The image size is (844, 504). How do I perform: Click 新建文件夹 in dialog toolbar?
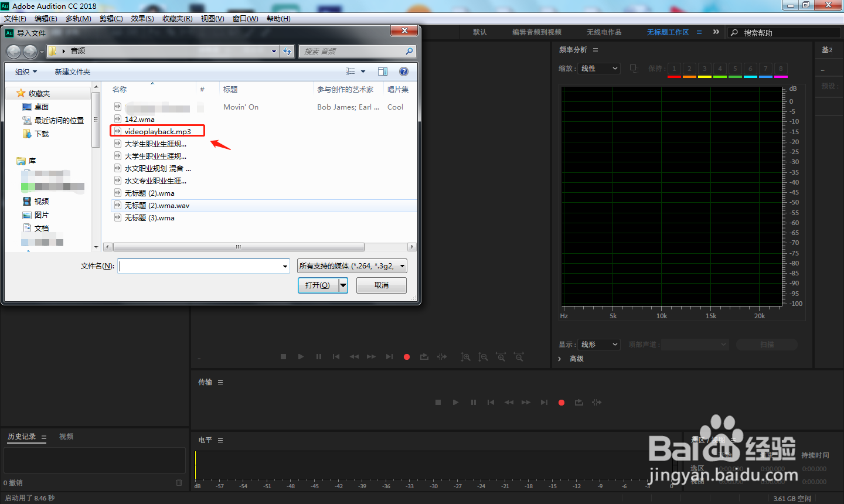[73, 71]
